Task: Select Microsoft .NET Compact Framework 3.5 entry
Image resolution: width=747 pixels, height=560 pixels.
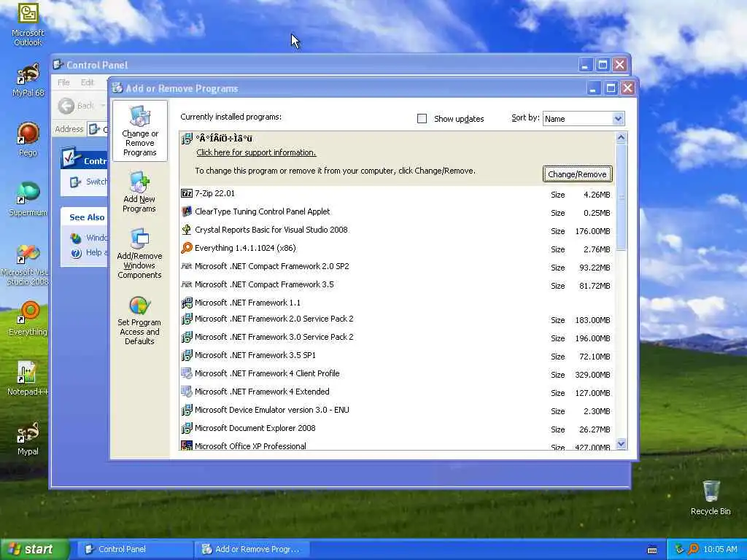Action: [397, 285]
